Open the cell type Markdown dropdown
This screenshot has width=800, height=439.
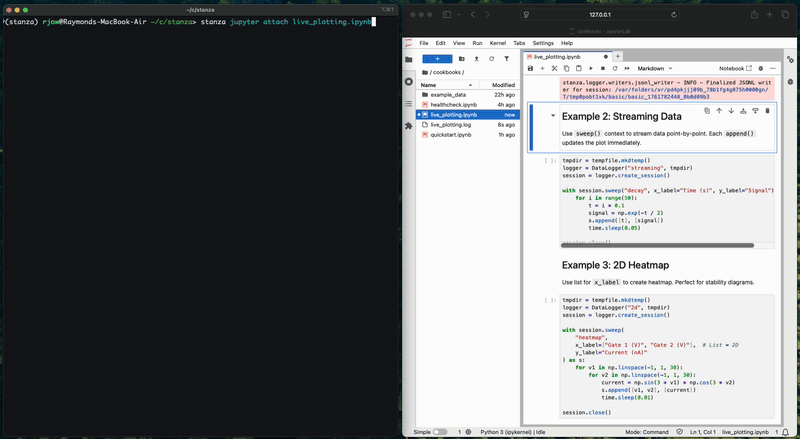[x=659, y=68]
